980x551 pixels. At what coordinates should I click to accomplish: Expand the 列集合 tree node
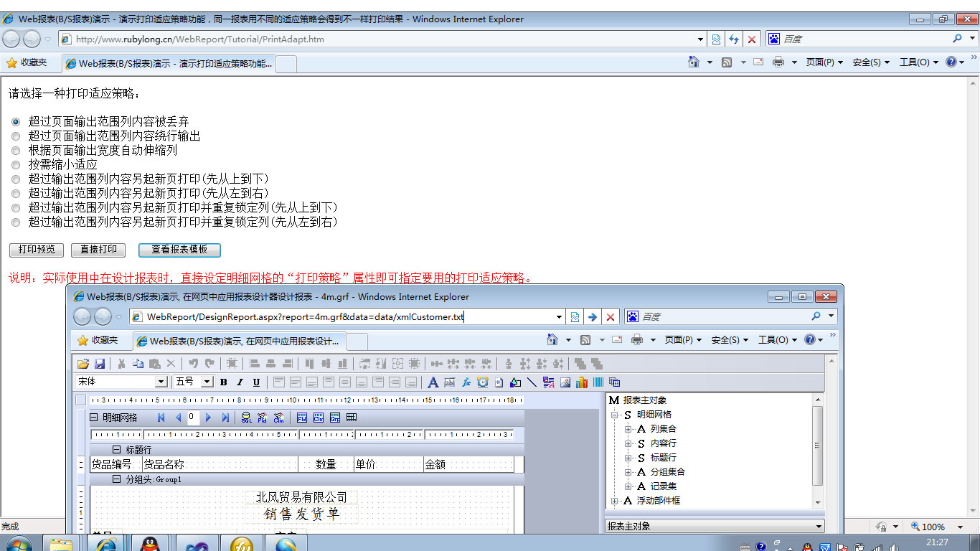[628, 429]
